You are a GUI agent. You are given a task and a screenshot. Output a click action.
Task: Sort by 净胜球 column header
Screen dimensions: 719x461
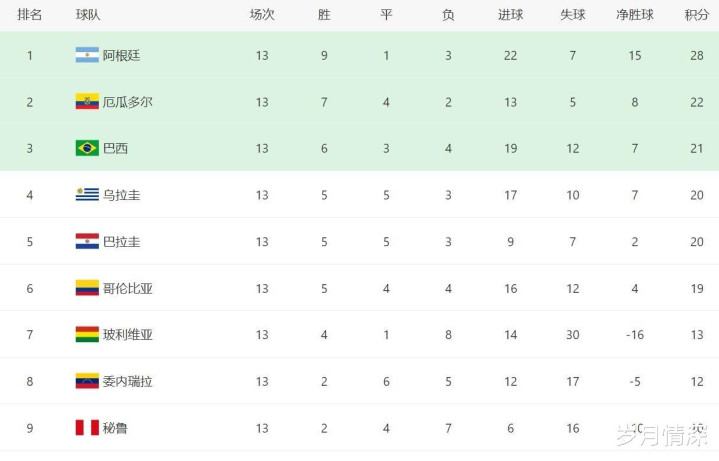point(635,15)
